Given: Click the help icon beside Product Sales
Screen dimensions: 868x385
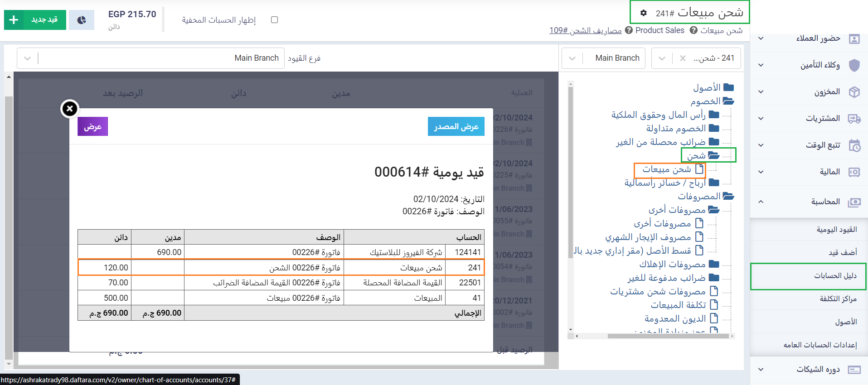Looking at the screenshot, I should (629, 30).
